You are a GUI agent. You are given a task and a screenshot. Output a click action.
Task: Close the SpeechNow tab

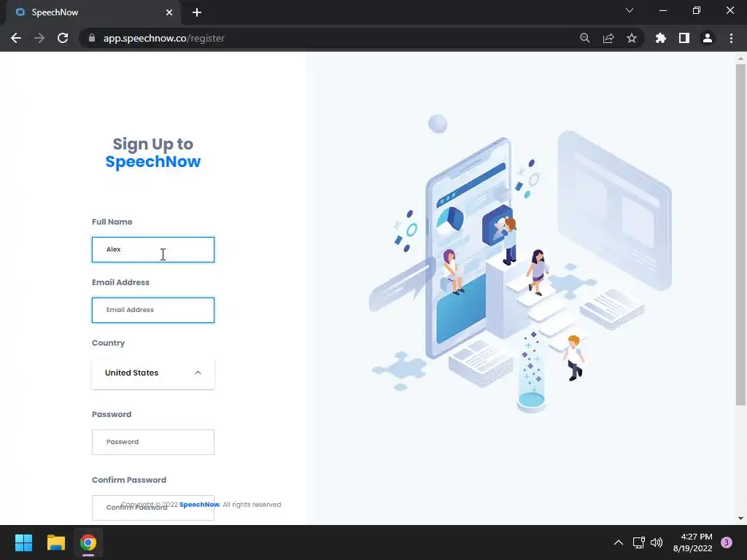click(169, 12)
